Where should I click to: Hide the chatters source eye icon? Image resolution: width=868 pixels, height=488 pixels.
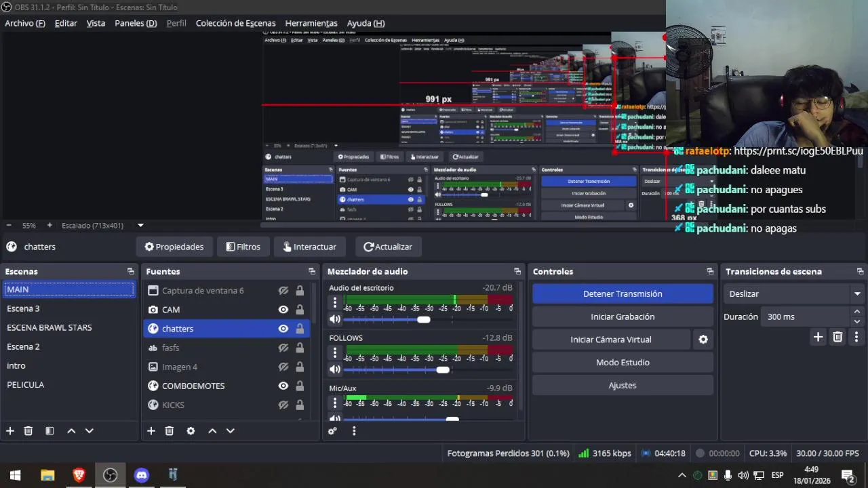[x=283, y=329]
